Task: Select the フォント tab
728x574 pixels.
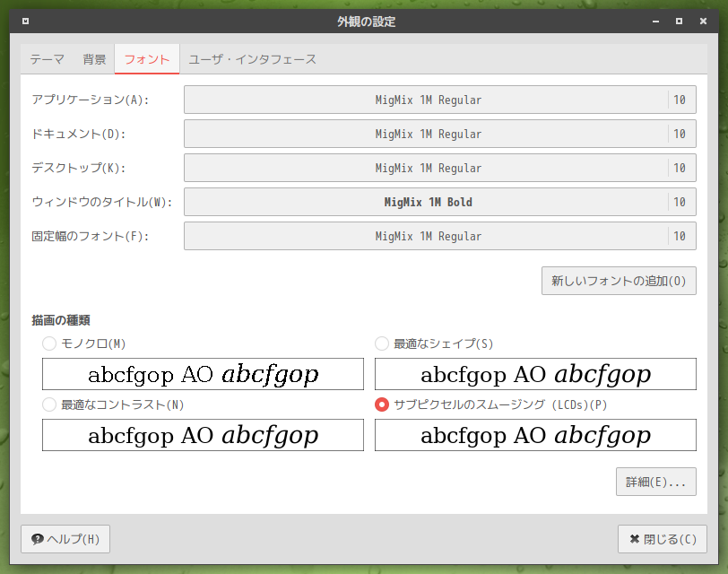Action: (147, 59)
